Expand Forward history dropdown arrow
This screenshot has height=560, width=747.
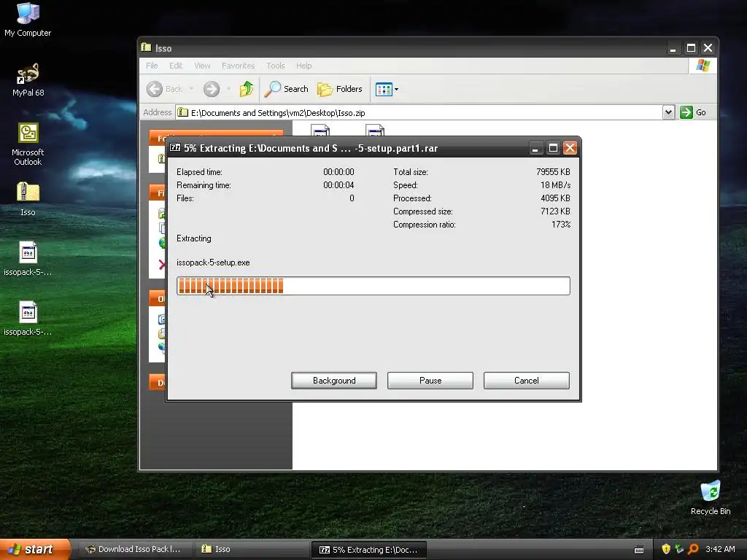tap(228, 89)
